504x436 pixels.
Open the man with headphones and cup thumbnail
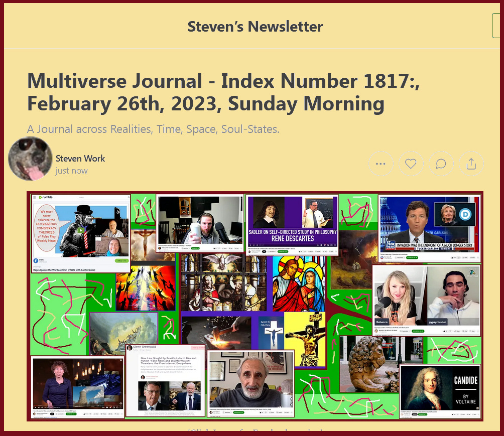[x=200, y=223]
